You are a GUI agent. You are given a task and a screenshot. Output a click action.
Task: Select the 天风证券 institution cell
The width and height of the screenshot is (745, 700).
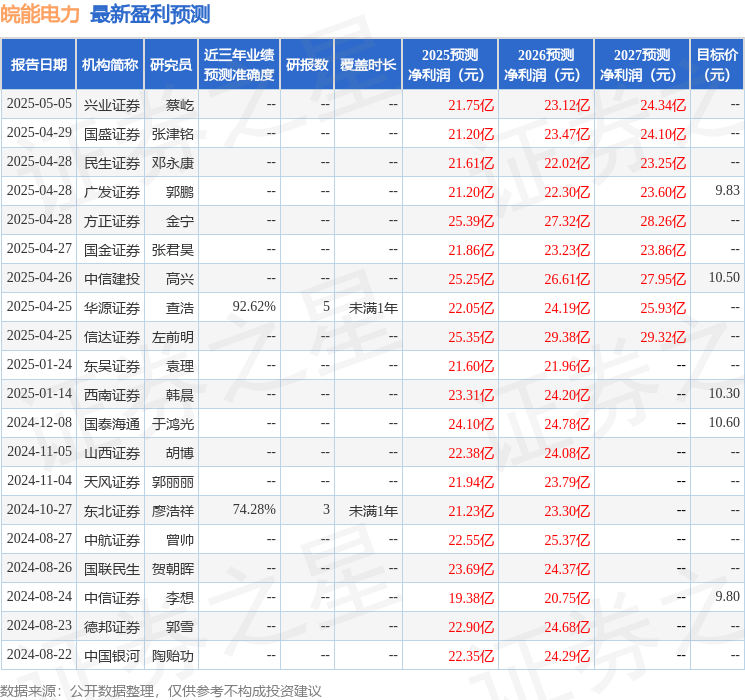click(x=112, y=482)
